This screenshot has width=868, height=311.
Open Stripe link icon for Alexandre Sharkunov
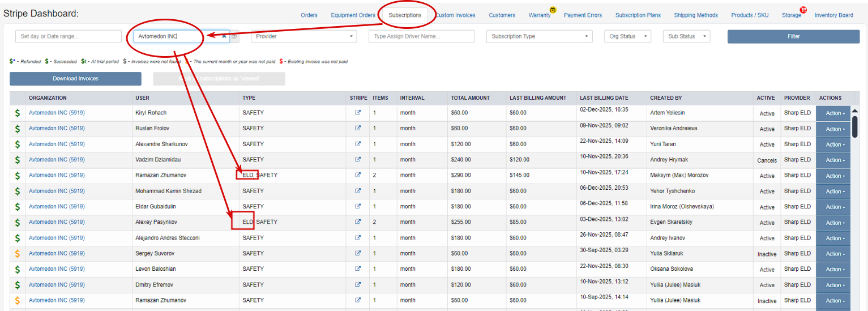(358, 144)
